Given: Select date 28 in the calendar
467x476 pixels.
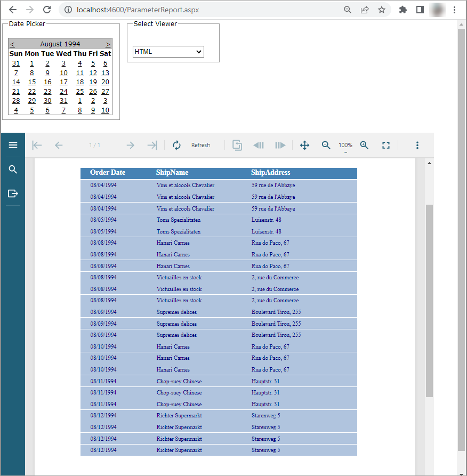Looking at the screenshot, I should point(16,101).
